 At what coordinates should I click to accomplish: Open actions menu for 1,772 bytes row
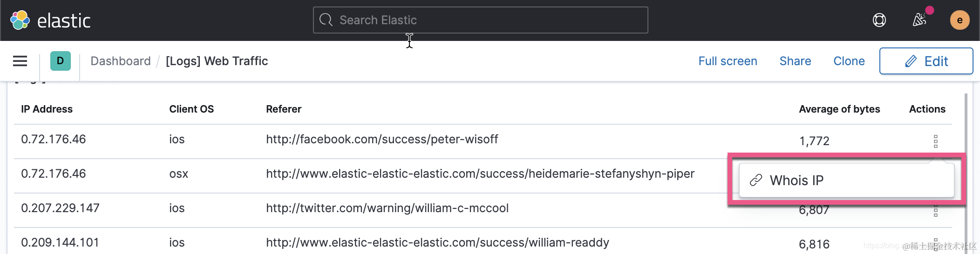(935, 141)
